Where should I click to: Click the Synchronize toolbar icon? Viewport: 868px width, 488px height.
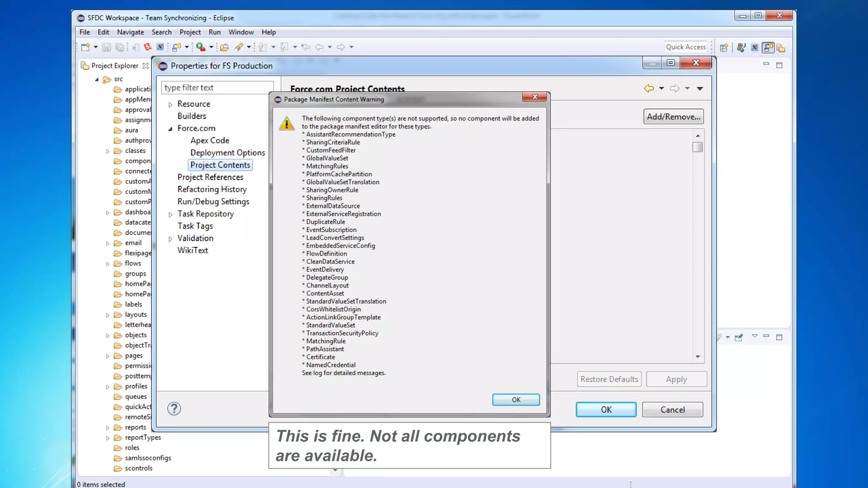pos(177,47)
